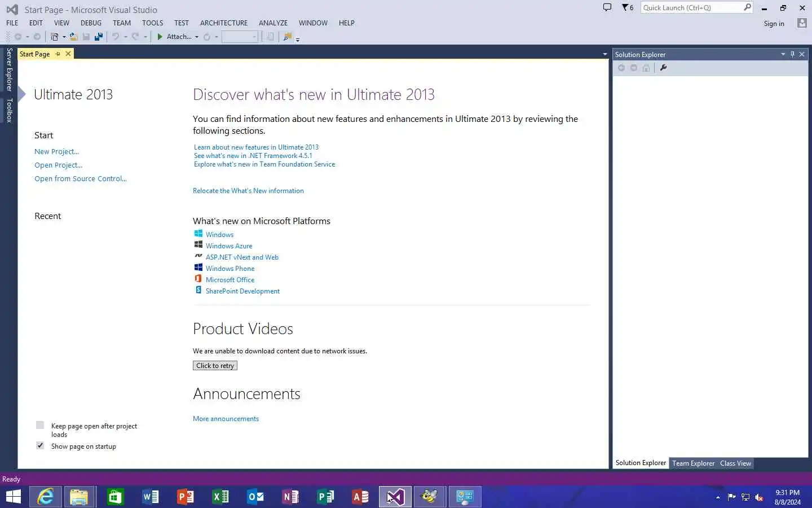
Task: Open Internet Explorer from taskbar
Action: (45, 497)
